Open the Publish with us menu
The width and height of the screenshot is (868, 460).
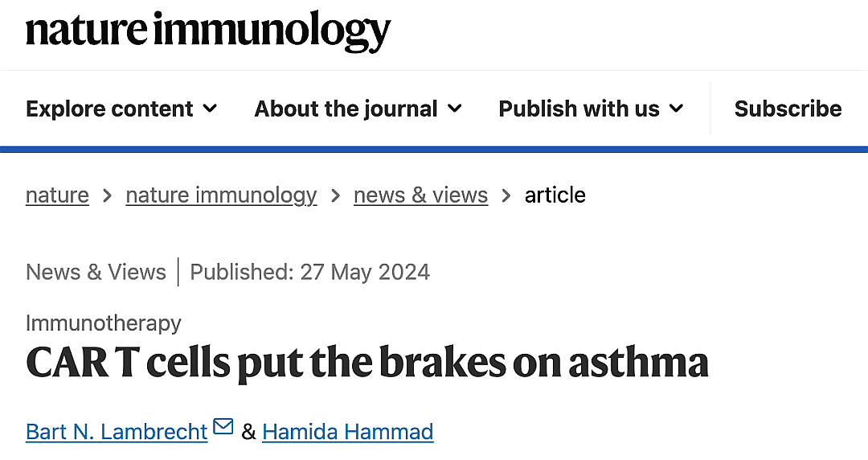click(x=592, y=109)
